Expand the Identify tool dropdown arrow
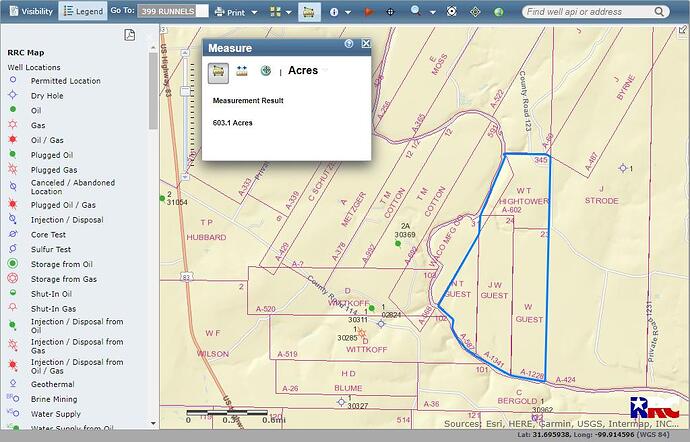690x442 pixels. [348, 13]
